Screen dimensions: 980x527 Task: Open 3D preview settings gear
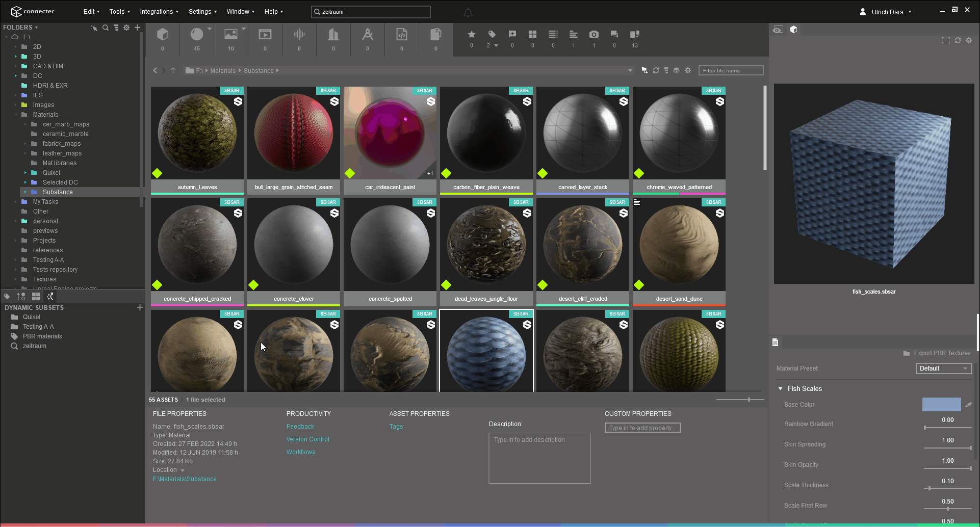969,40
